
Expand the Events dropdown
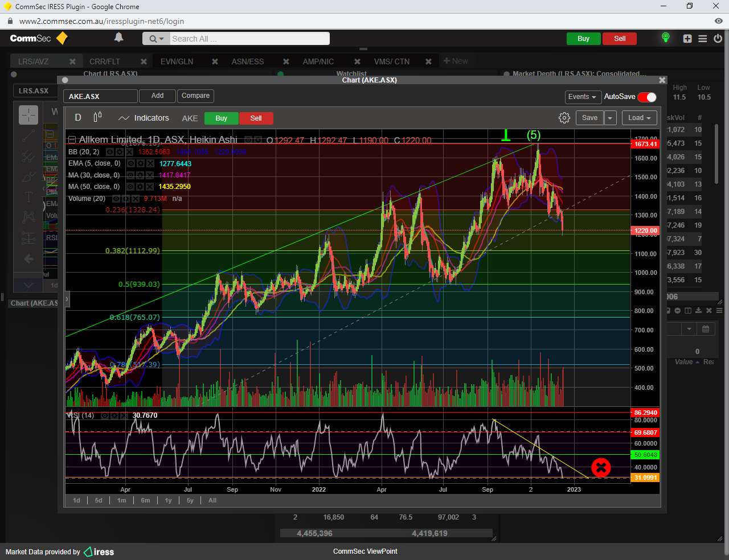tap(582, 97)
